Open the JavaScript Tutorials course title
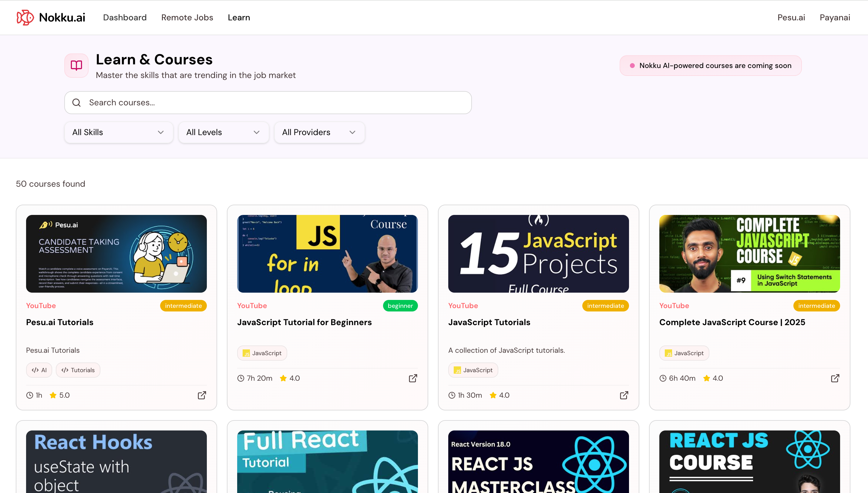Screen dimensions: 868x493 pos(489,322)
